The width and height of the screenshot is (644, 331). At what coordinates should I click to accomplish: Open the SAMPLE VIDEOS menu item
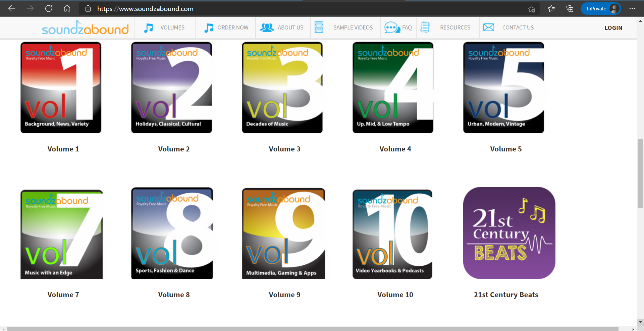click(353, 28)
